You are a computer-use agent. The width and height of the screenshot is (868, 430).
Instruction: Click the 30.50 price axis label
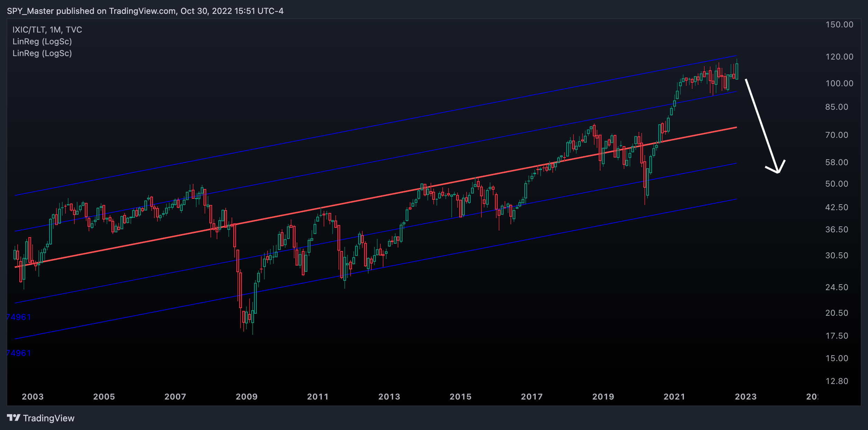(837, 256)
